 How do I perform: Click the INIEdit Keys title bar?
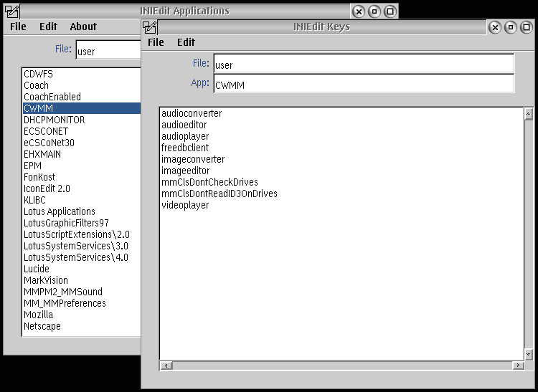coord(322,27)
